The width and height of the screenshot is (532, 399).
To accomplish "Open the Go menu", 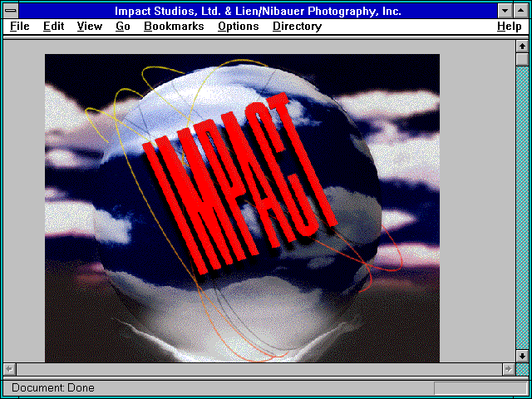I will click(x=123, y=27).
